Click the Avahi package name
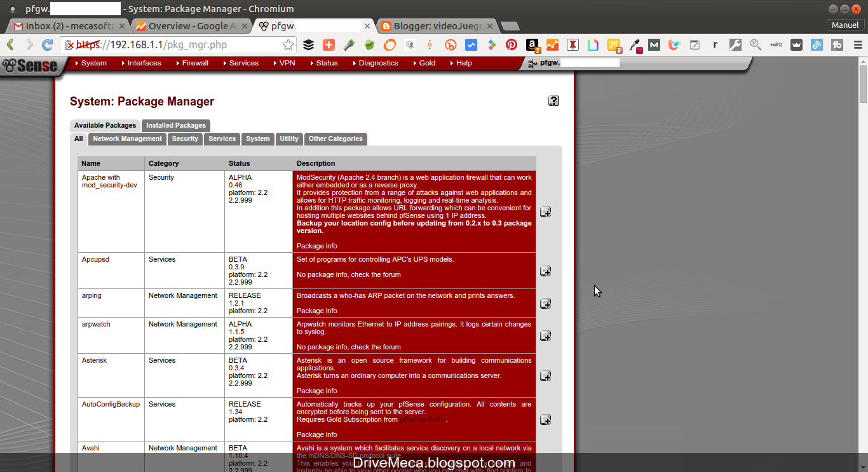This screenshot has height=472, width=868. click(x=90, y=448)
